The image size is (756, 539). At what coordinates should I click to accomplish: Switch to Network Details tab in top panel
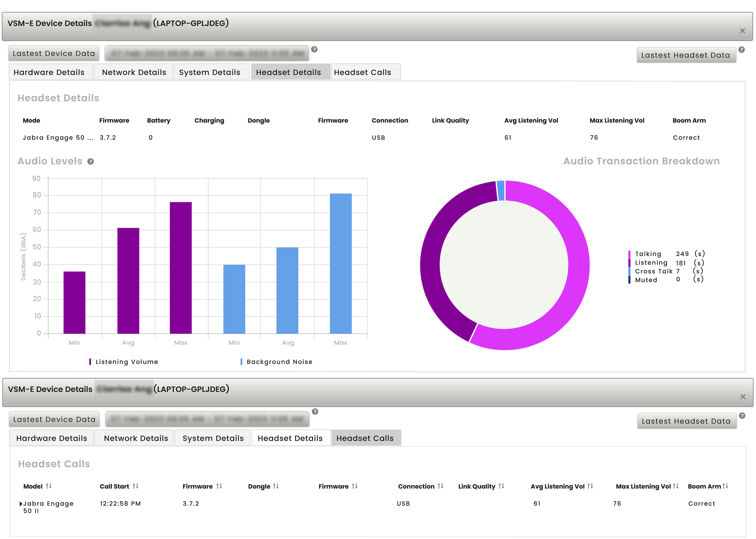click(134, 72)
